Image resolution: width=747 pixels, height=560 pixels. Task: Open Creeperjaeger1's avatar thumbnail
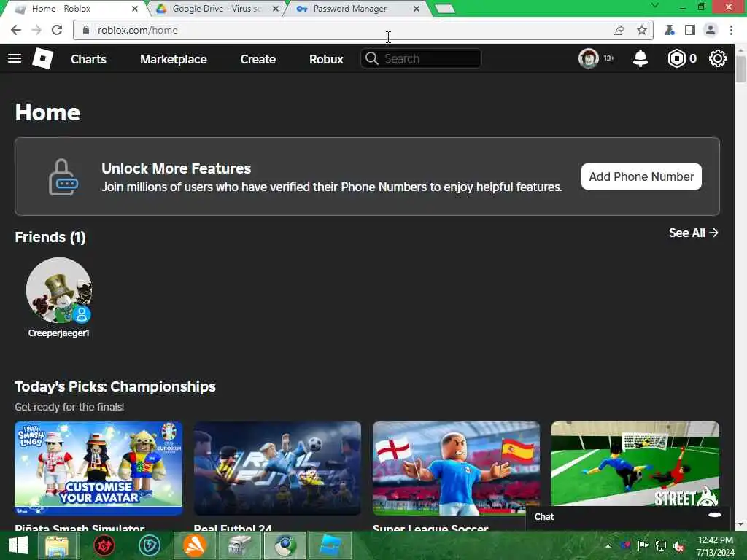pyautogui.click(x=59, y=290)
